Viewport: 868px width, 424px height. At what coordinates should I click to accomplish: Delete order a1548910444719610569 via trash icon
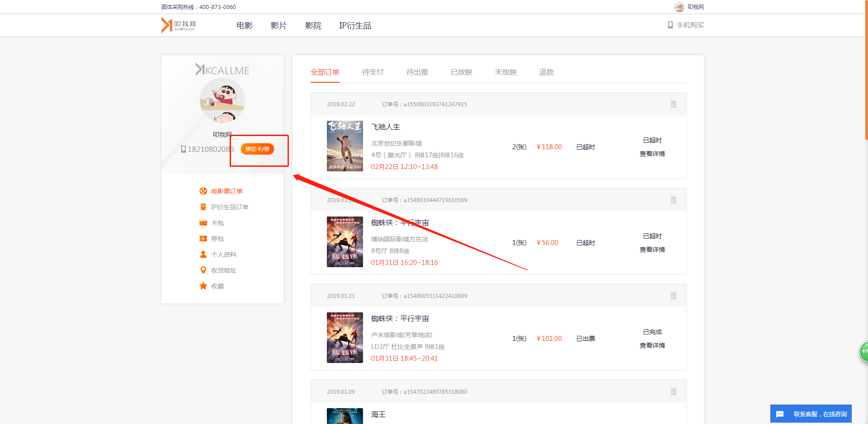tap(674, 200)
